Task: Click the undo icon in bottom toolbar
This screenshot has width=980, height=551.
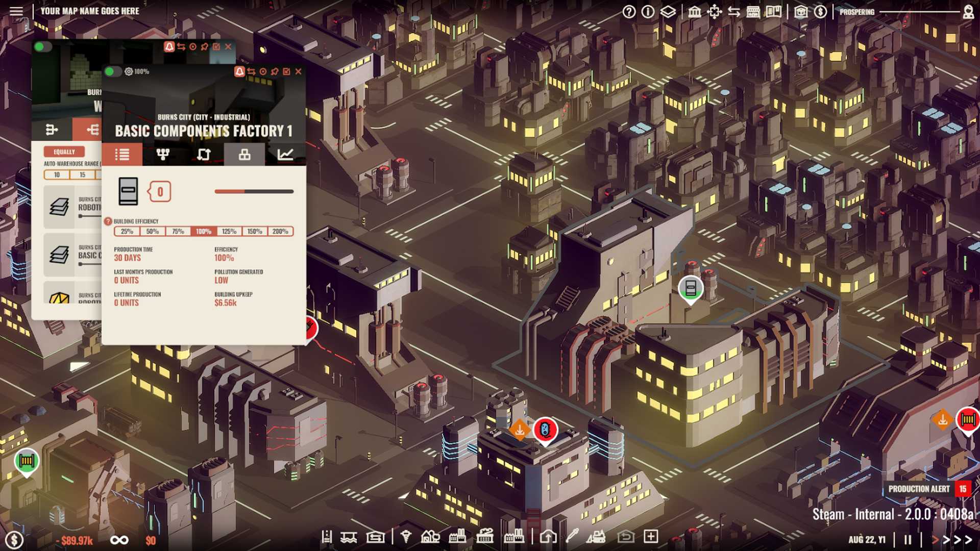Action: (626, 537)
